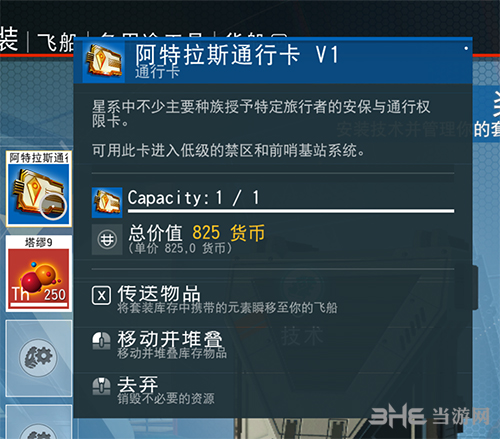Click the 塔缪9 label above red element

point(39,242)
